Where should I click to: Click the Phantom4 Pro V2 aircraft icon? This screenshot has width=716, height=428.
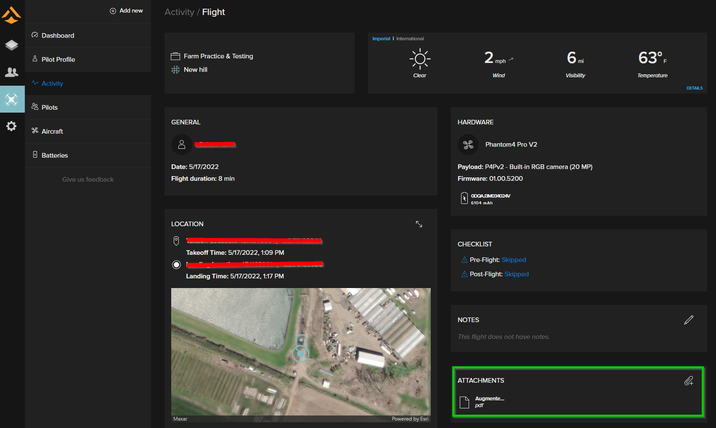pos(466,144)
